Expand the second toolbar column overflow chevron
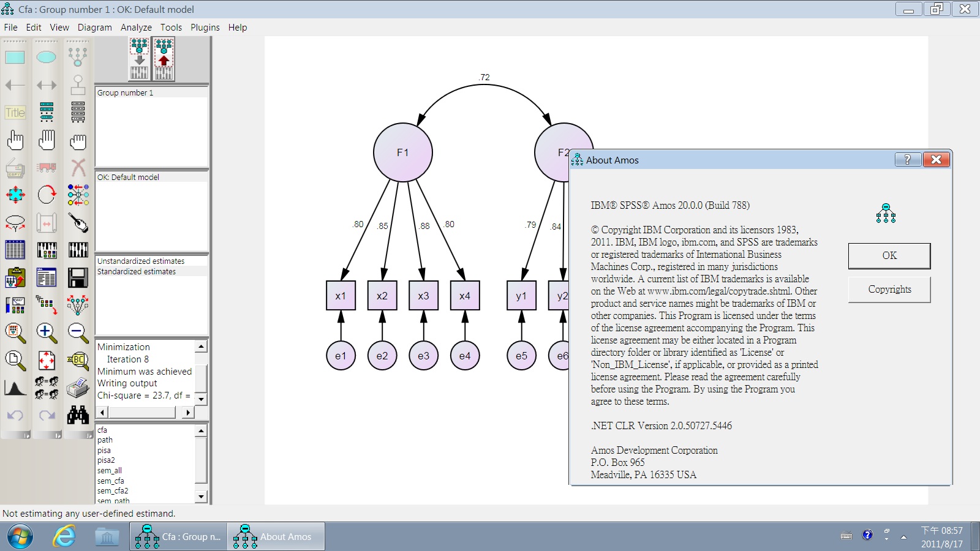This screenshot has width=980, height=551. pos(58,435)
